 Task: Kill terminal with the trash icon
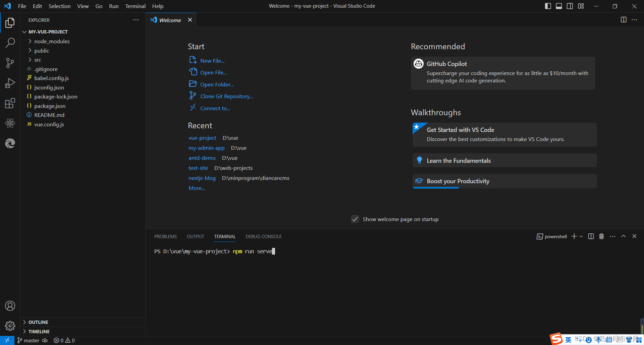click(601, 236)
